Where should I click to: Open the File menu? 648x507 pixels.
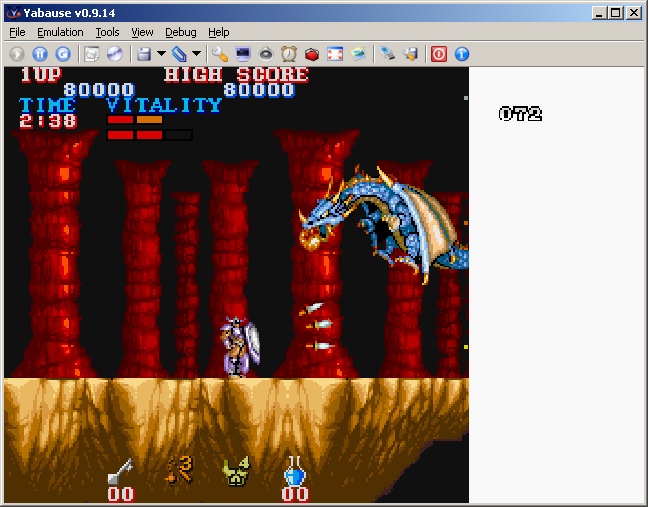[x=17, y=32]
